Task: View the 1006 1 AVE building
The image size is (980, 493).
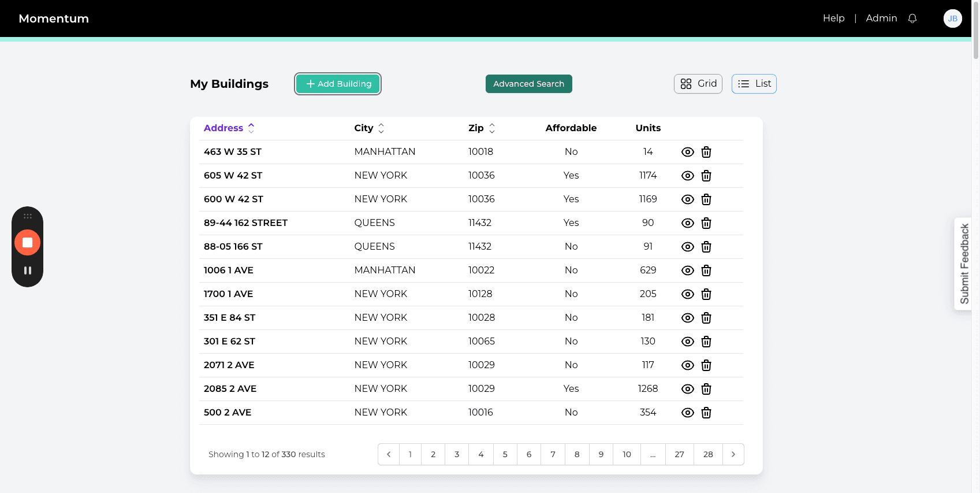Action: (687, 270)
